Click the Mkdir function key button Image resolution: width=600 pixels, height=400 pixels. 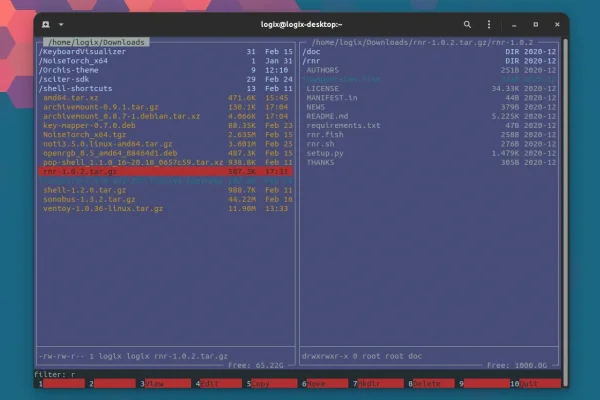[x=380, y=383]
